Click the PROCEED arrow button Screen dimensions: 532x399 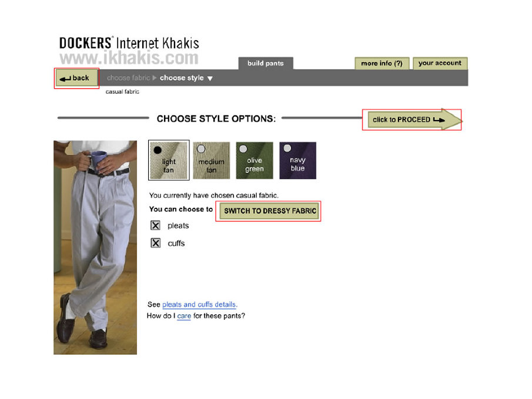[x=414, y=119]
